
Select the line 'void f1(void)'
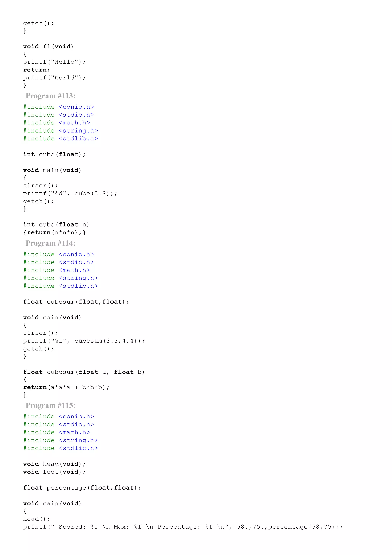click(x=48, y=46)
